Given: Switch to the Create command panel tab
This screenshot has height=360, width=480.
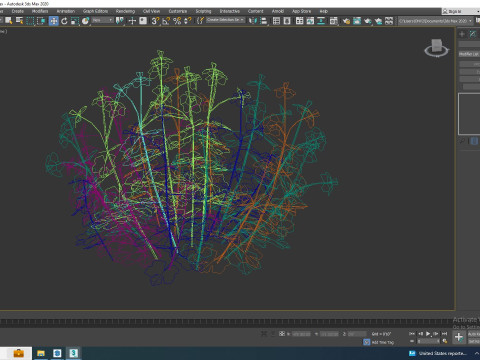Looking at the screenshot, I should [x=462, y=34].
